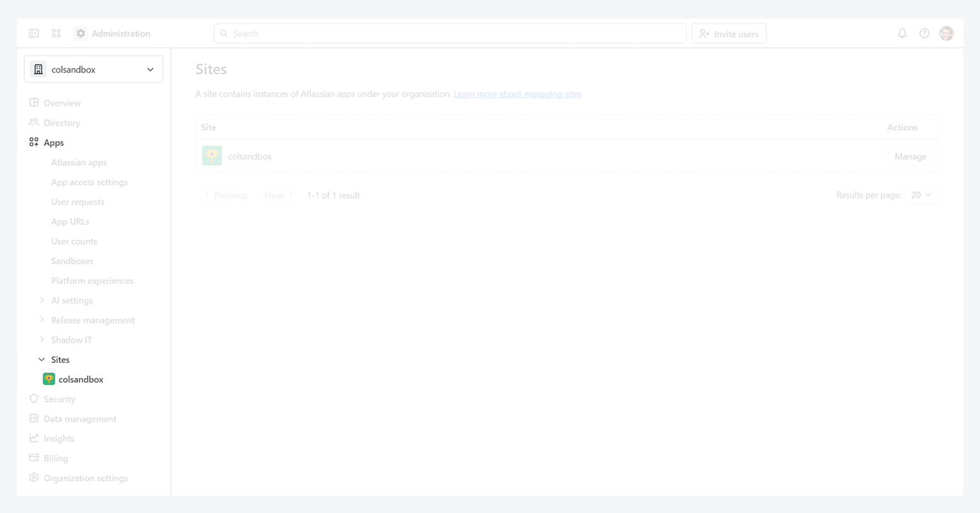
Task: Select colsandbox site in sidebar tree
Action: click(x=81, y=379)
